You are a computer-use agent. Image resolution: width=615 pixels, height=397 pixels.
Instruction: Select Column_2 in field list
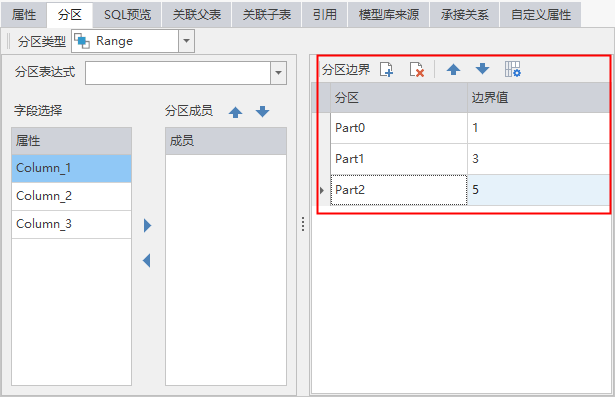pyautogui.click(x=71, y=196)
